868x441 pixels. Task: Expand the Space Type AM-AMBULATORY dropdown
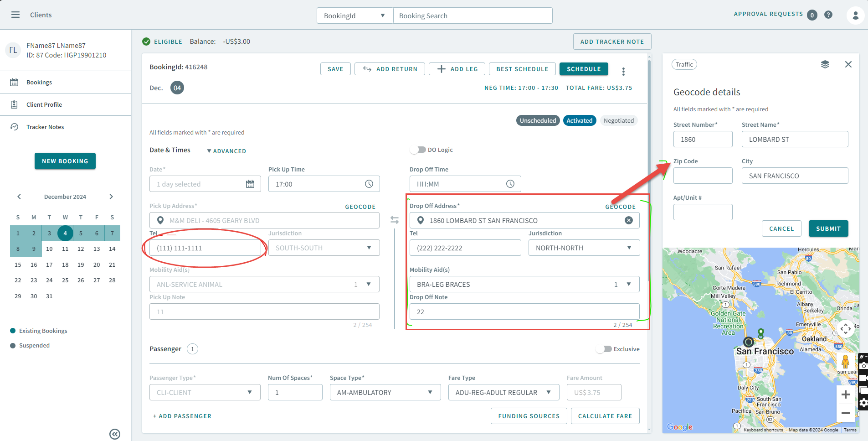pos(385,392)
